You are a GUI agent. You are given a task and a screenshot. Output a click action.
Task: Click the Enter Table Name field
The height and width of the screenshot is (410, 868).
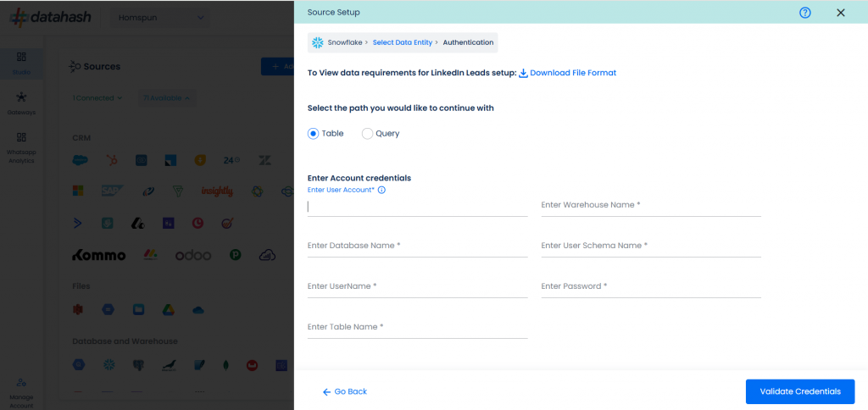click(417, 328)
